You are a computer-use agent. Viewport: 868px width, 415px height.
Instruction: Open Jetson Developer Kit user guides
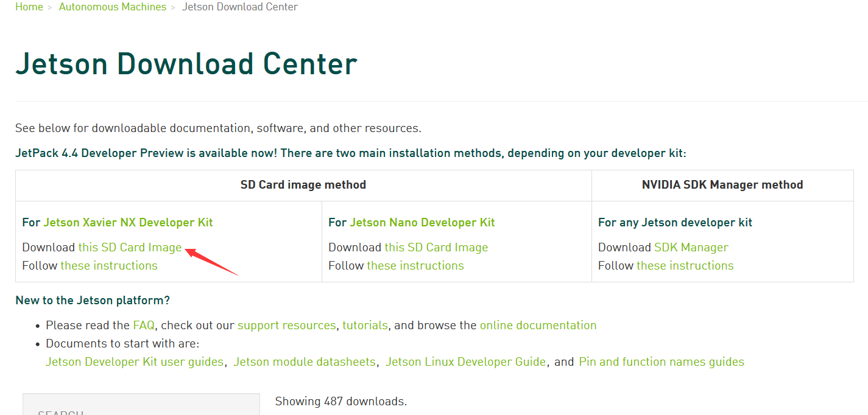tap(135, 361)
